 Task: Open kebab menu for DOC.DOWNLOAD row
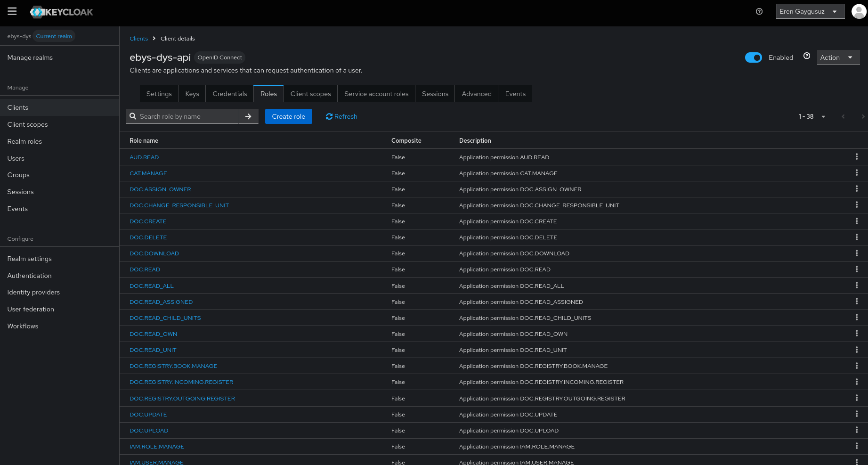(857, 253)
